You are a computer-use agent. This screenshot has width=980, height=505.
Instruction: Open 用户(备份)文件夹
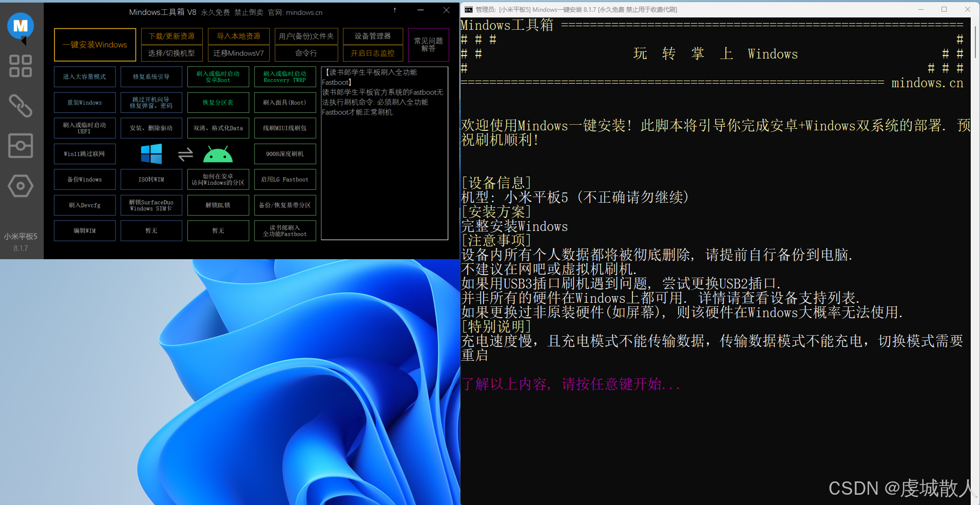click(306, 36)
